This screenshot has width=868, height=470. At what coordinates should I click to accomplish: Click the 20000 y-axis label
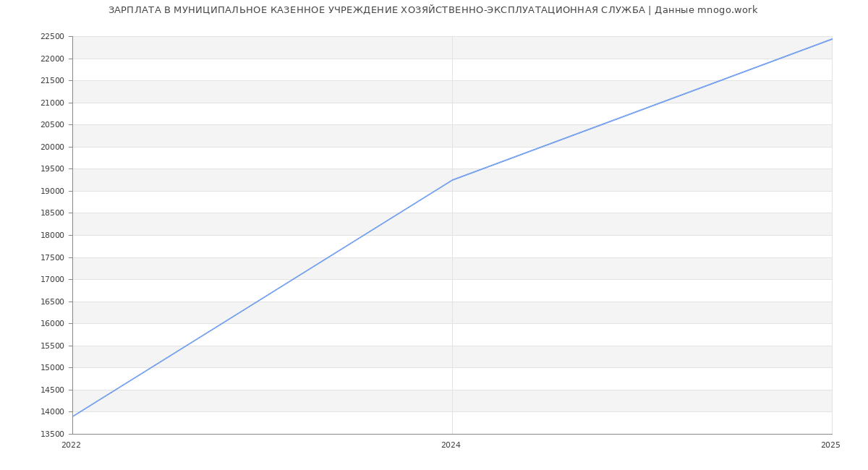(x=52, y=148)
